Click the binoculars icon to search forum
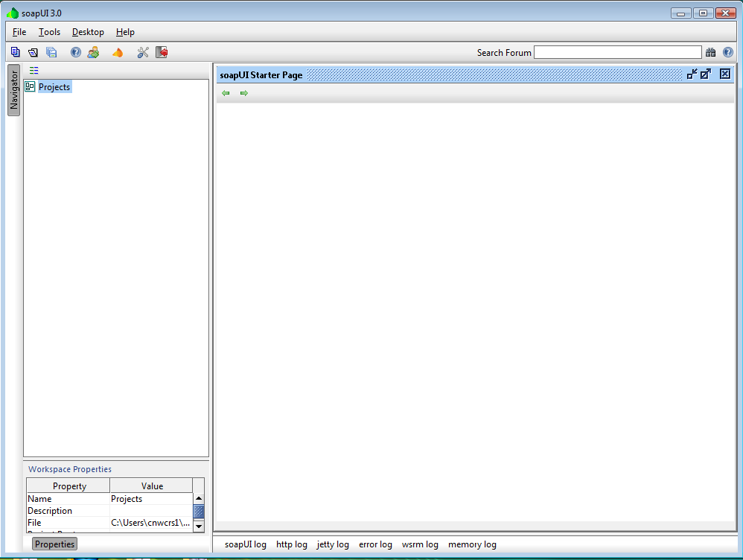The image size is (743, 560). (710, 52)
